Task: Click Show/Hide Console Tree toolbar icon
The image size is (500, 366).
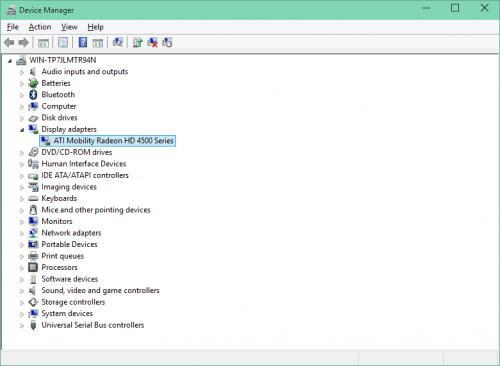Action: [x=43, y=43]
